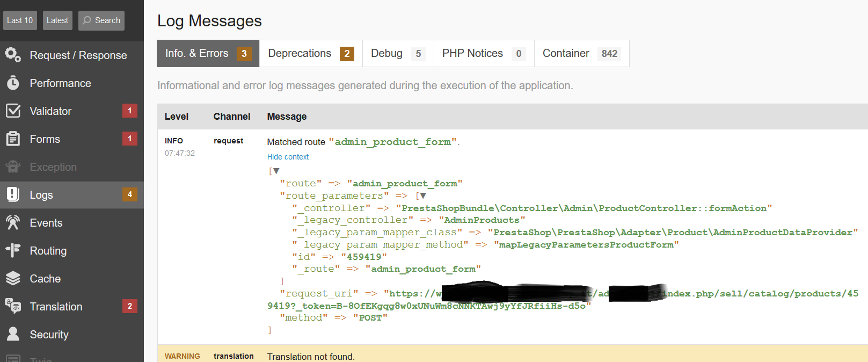
Task: Click the Logs count badge showing 4
Action: (129, 194)
